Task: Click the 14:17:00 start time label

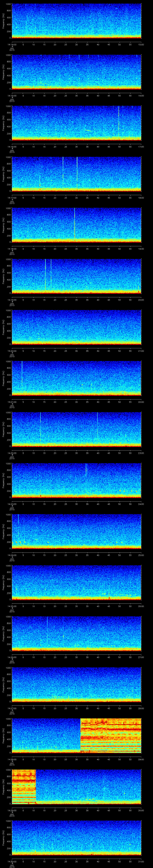Action: pos(12,198)
